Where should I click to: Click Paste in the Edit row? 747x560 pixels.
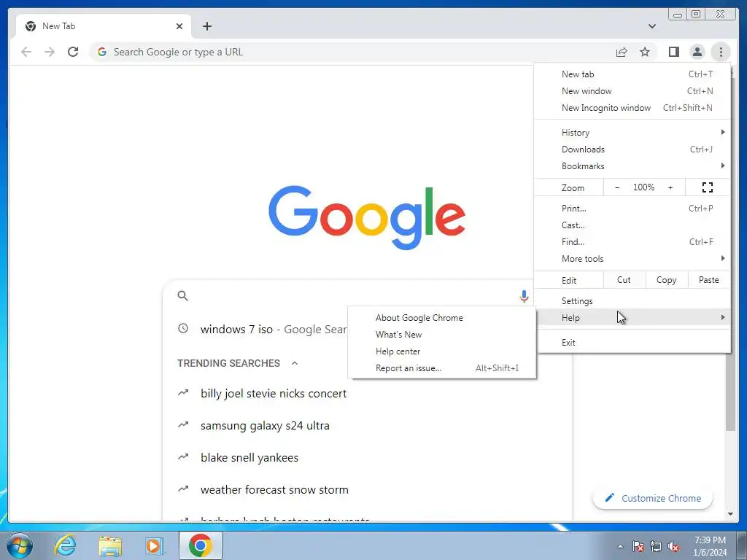pos(709,280)
